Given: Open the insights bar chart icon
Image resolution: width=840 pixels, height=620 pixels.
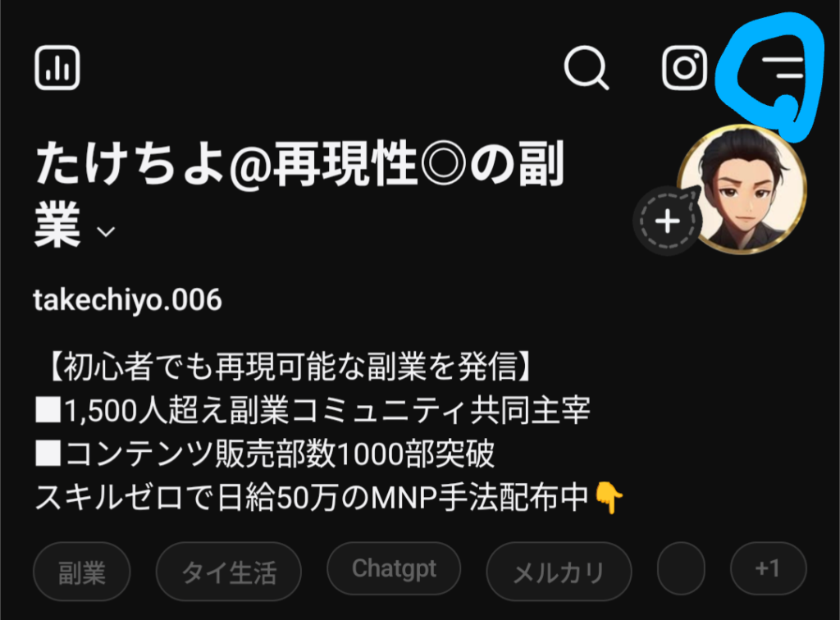Looking at the screenshot, I should 57,68.
